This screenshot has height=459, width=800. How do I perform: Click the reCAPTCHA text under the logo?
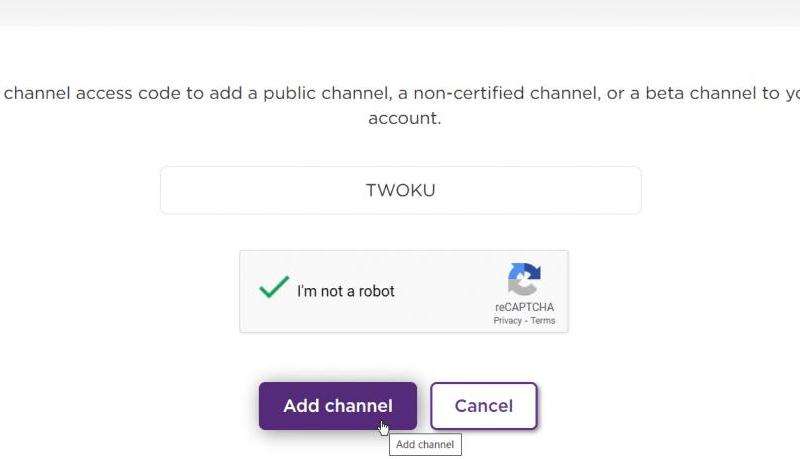(x=524, y=307)
